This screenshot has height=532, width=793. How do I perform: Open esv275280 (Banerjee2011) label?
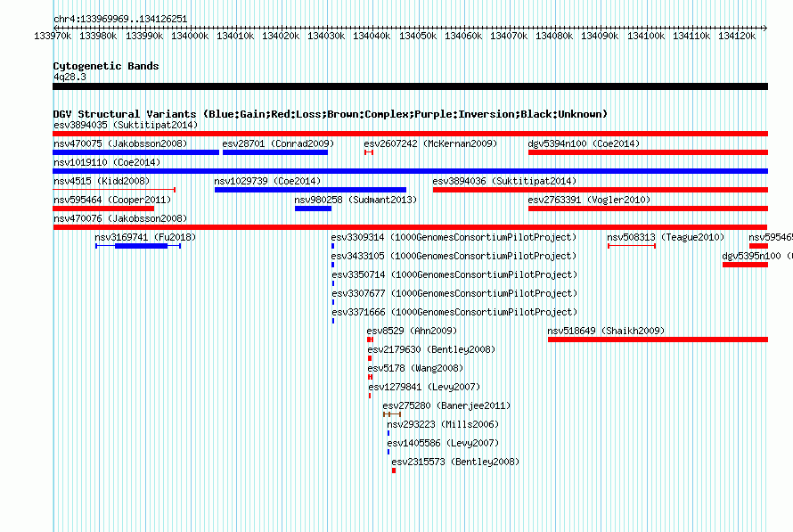[446, 405]
